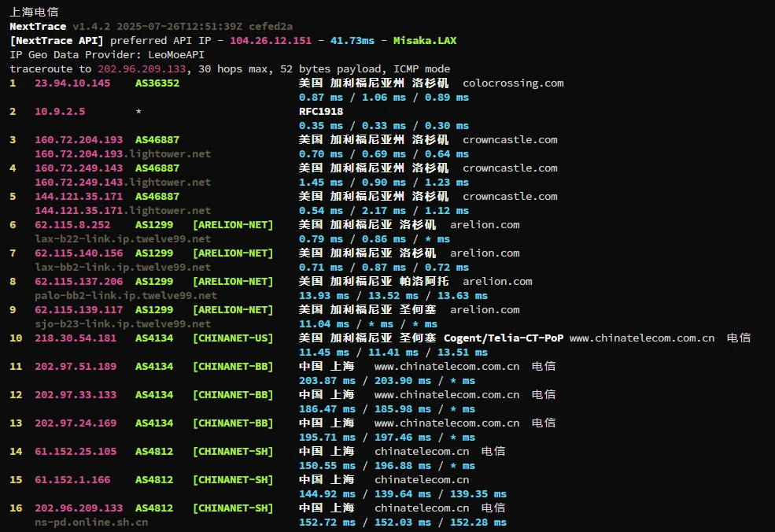Select the [CHINANET-US] tag on hop 10
Screen dimensions: 775x532
click(x=233, y=338)
